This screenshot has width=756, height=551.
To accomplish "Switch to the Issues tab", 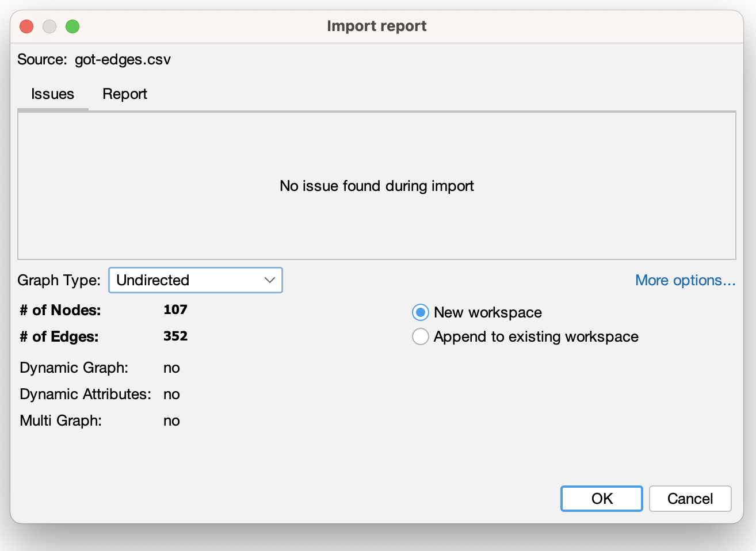I will 52,94.
